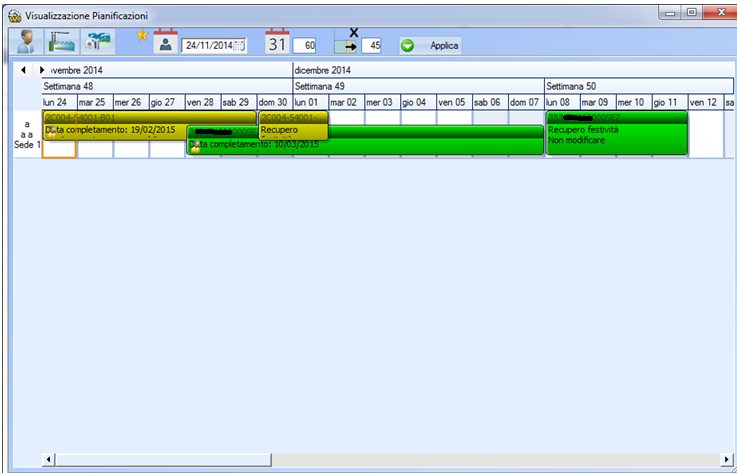Select day column ven 28
The width and height of the screenshot is (737, 475).
click(x=203, y=102)
